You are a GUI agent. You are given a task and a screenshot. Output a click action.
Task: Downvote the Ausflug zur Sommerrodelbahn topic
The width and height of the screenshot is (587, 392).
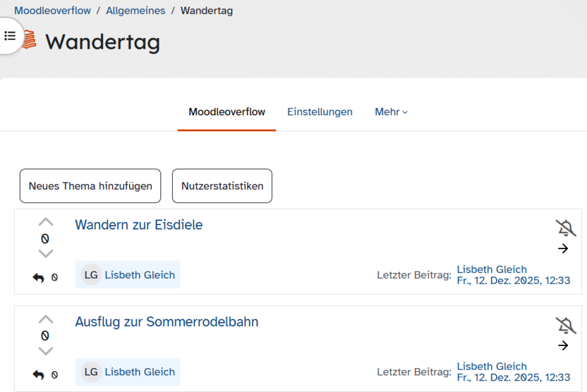point(45,351)
